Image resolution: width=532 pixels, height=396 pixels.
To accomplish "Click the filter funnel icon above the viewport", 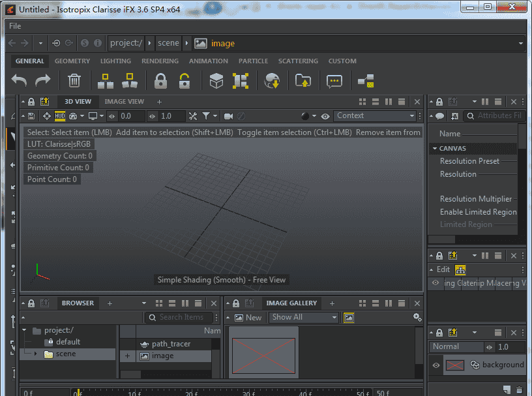I will (207, 115).
